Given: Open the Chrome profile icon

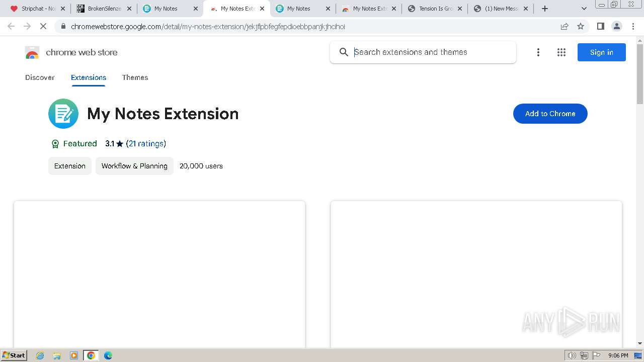Looking at the screenshot, I should click(x=617, y=26).
